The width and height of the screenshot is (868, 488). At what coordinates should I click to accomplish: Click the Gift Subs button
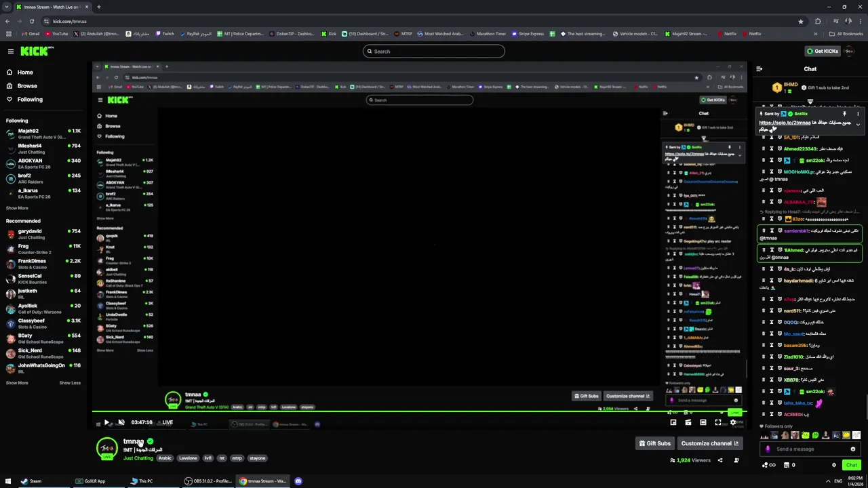pyautogui.click(x=654, y=443)
